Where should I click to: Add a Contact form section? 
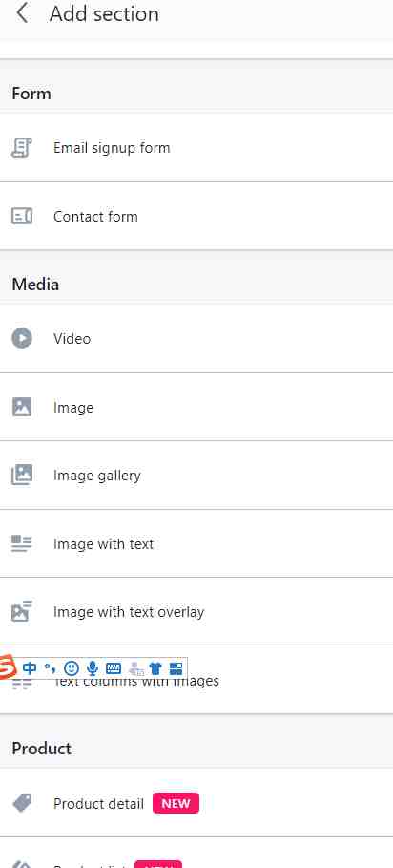[x=196, y=216]
